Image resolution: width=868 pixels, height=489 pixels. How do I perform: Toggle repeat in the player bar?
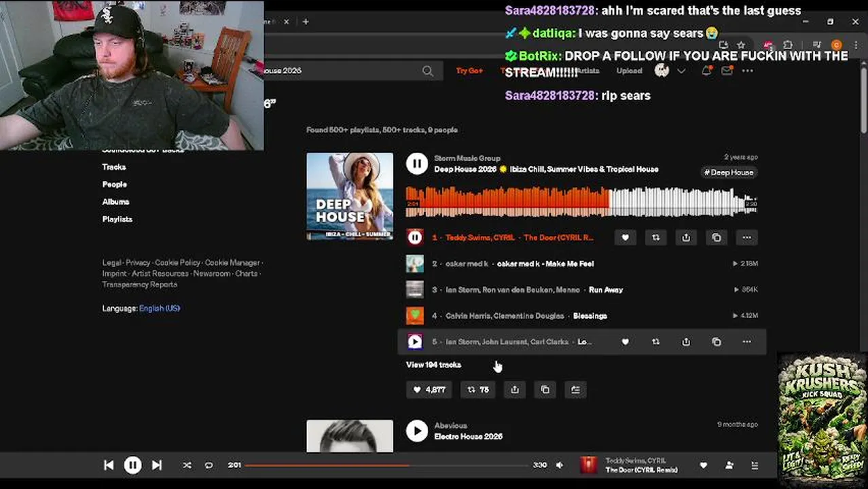point(209,465)
